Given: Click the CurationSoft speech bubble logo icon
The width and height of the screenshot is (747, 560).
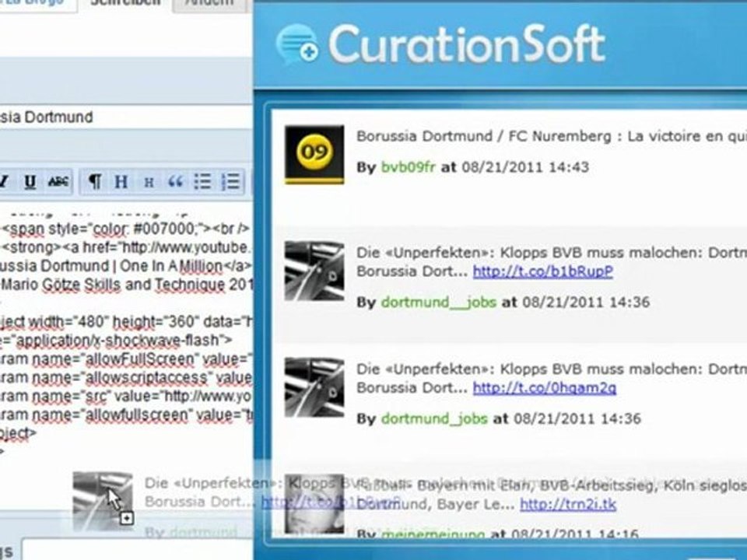Looking at the screenshot, I should click(297, 45).
